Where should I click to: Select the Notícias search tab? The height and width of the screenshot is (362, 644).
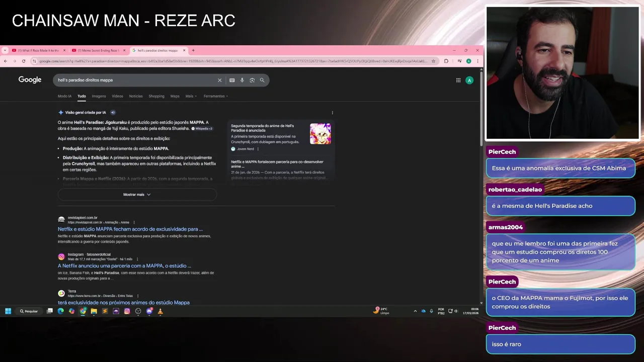[136, 96]
